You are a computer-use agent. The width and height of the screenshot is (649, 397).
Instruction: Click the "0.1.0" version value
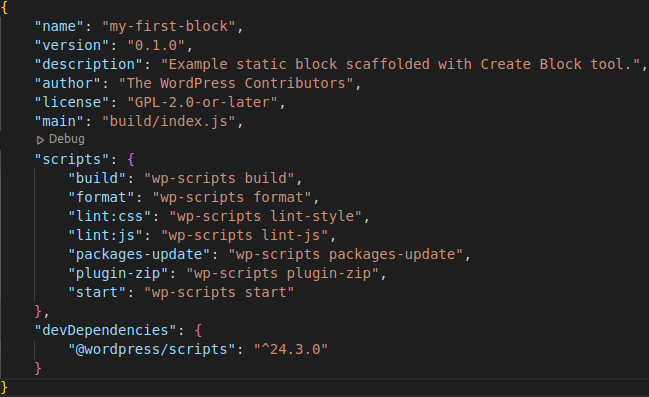tap(156, 46)
